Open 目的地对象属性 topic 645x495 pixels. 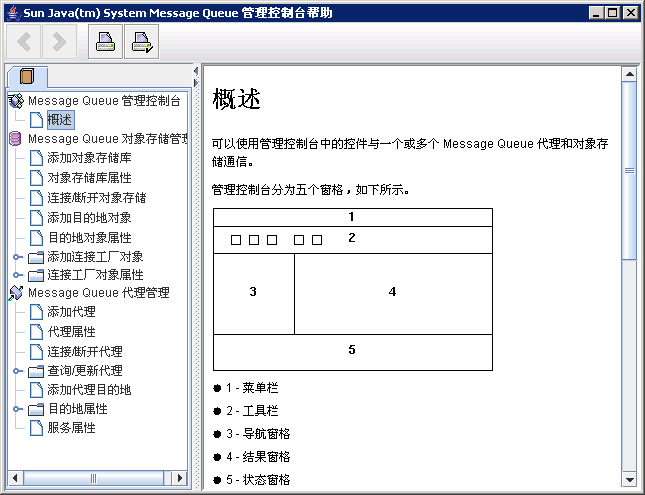(89, 237)
